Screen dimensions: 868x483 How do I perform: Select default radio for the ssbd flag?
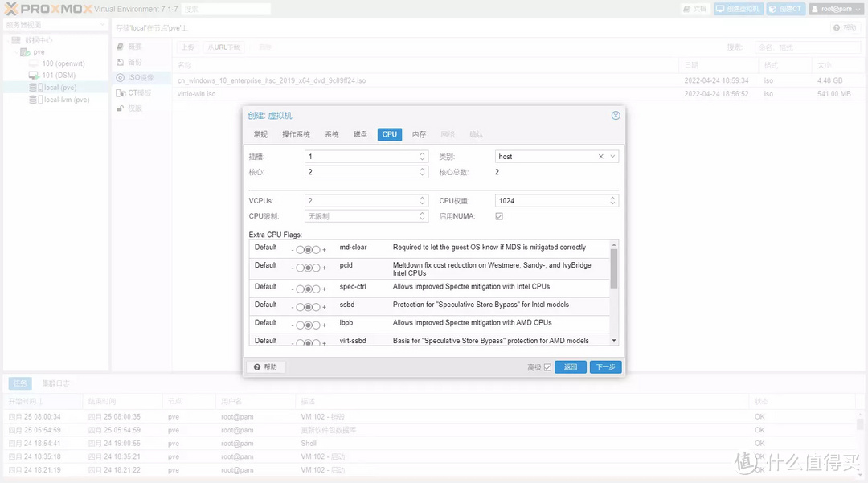point(309,307)
